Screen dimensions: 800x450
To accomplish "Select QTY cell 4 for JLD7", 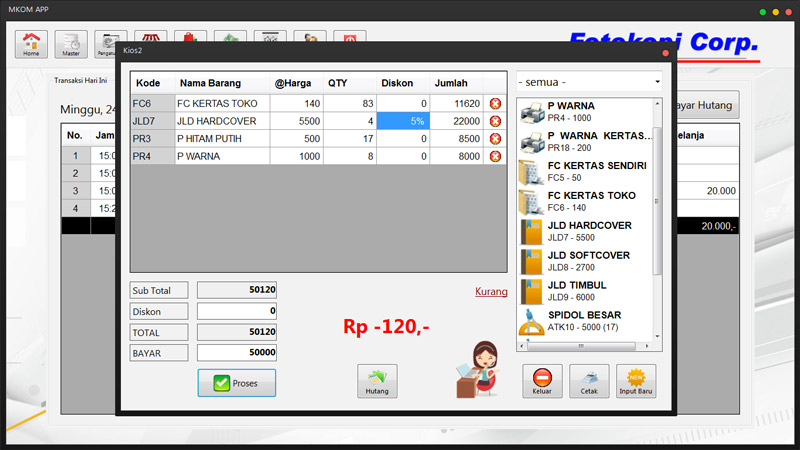I will click(350, 121).
